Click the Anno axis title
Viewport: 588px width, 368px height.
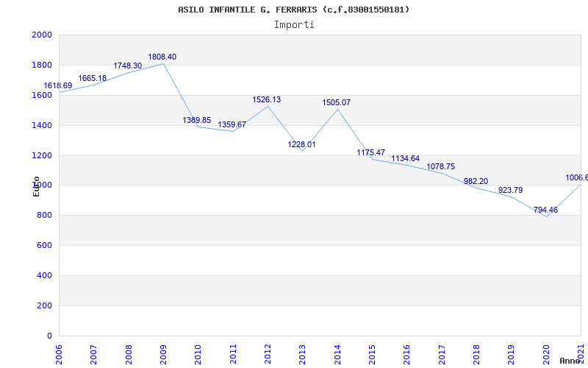click(570, 361)
